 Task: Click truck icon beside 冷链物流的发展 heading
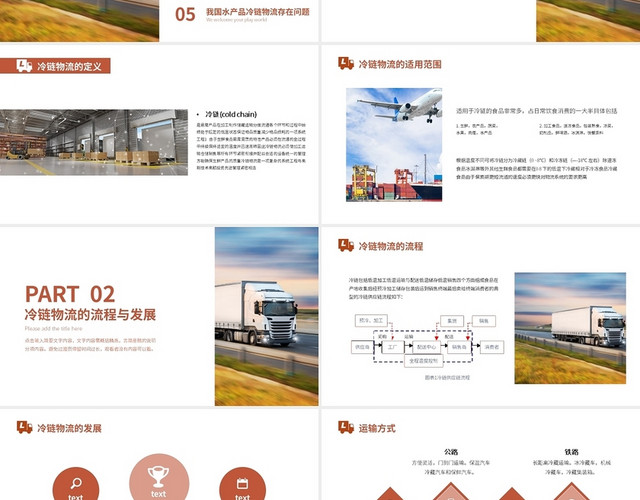[24, 427]
